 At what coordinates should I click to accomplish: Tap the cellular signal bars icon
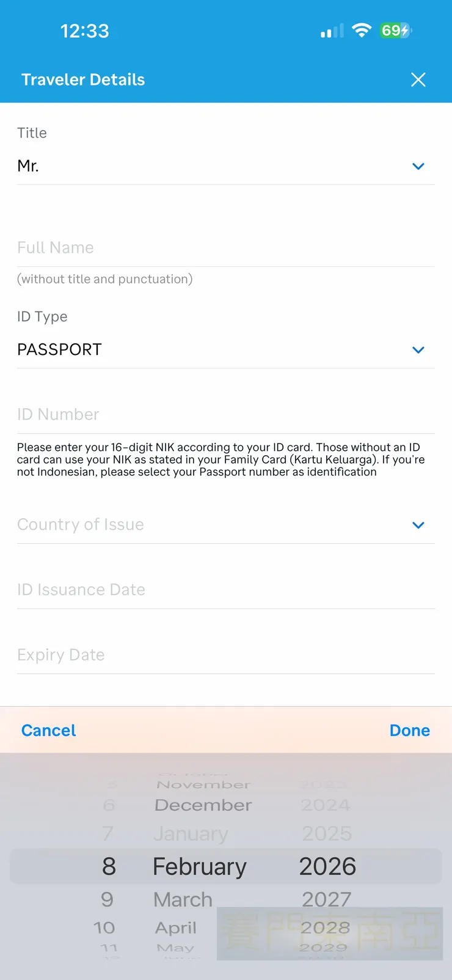tap(332, 31)
